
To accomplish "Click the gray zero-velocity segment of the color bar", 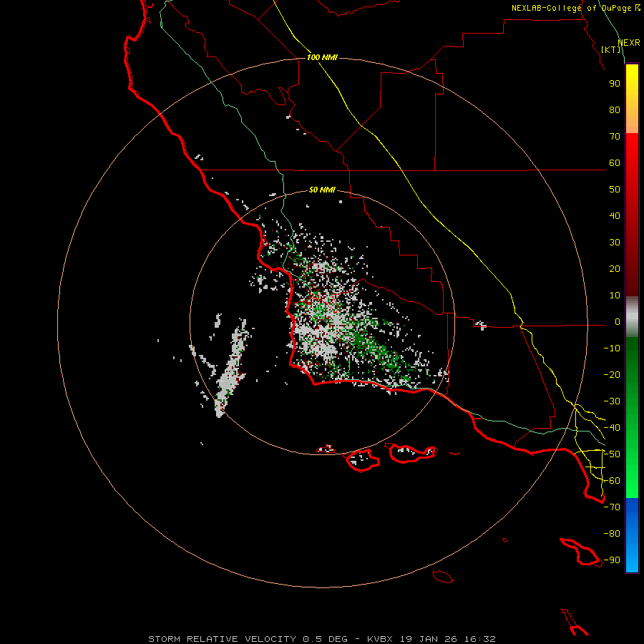I will tap(632, 317).
